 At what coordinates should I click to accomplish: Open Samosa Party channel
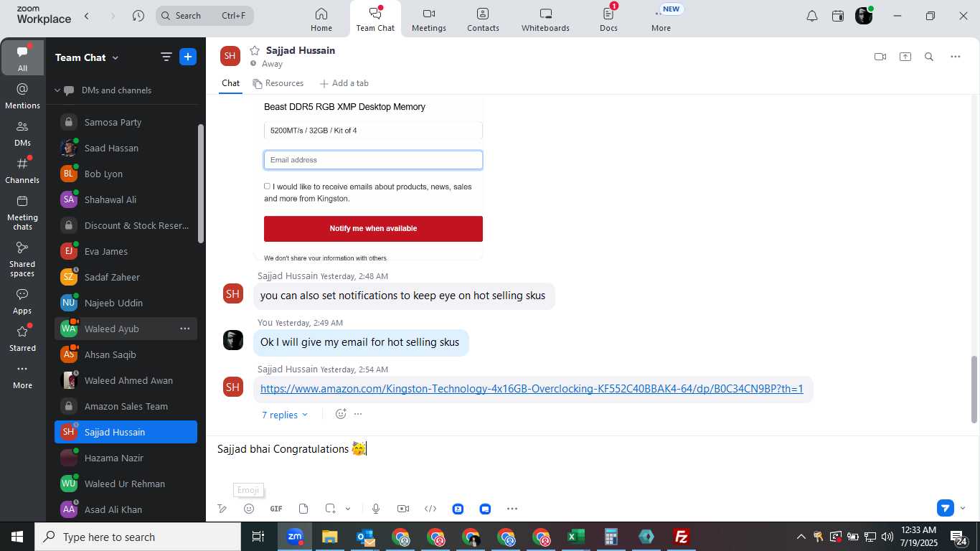tap(126, 122)
